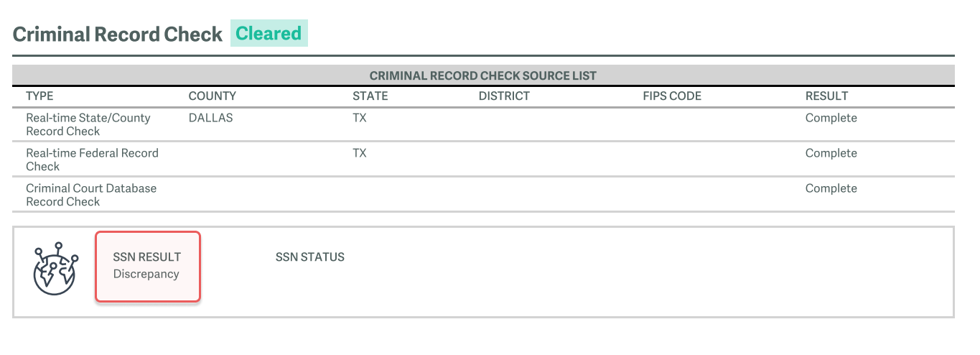The image size is (980, 355).
Task: Click the DISTRICT column header
Action: tap(504, 96)
